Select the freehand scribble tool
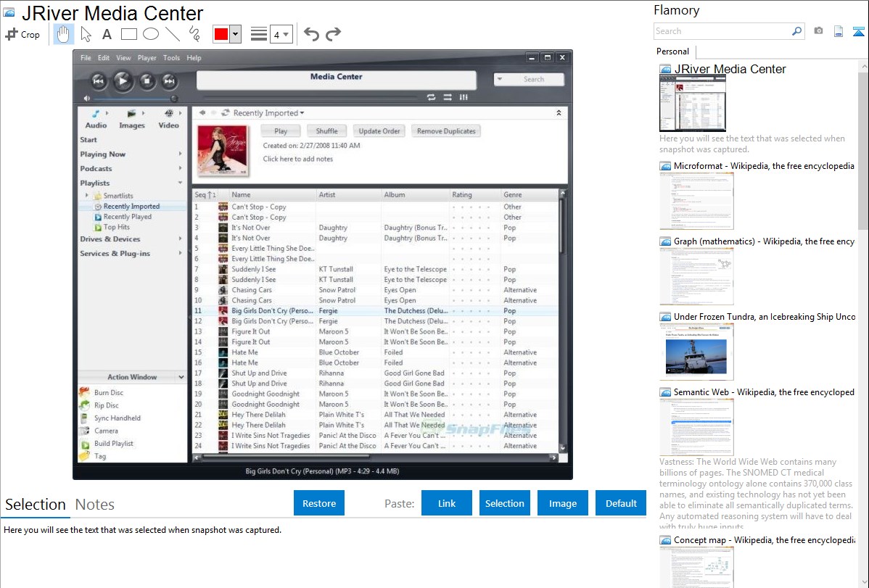 tap(194, 34)
